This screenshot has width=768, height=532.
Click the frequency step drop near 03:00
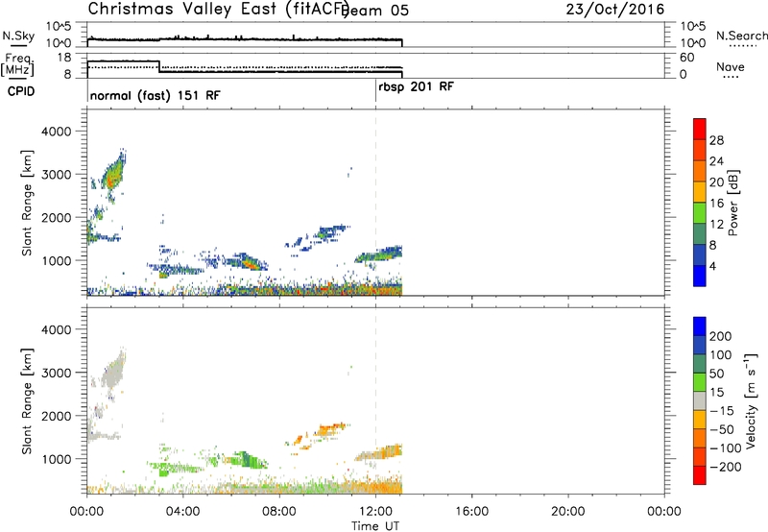tap(159, 67)
